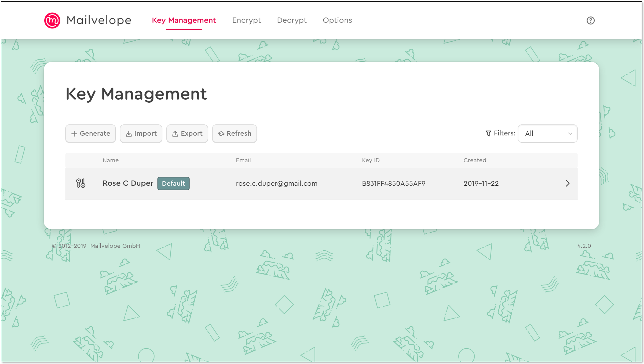Click the download icon on the Import button
The image size is (644, 364).
(x=129, y=134)
